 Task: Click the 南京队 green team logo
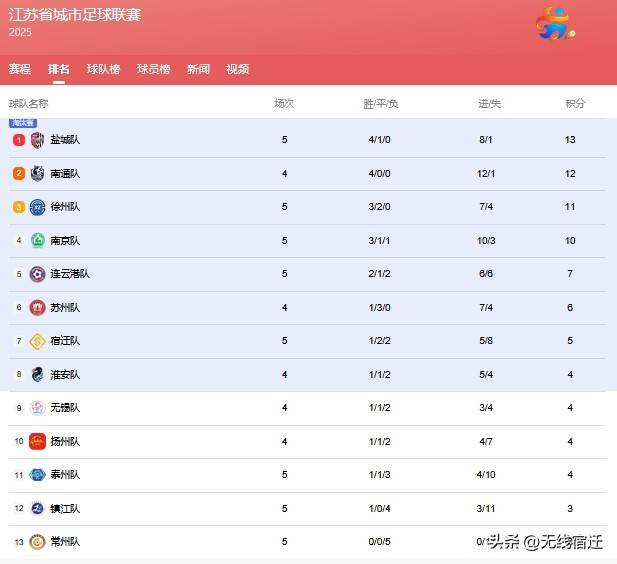[x=37, y=241]
